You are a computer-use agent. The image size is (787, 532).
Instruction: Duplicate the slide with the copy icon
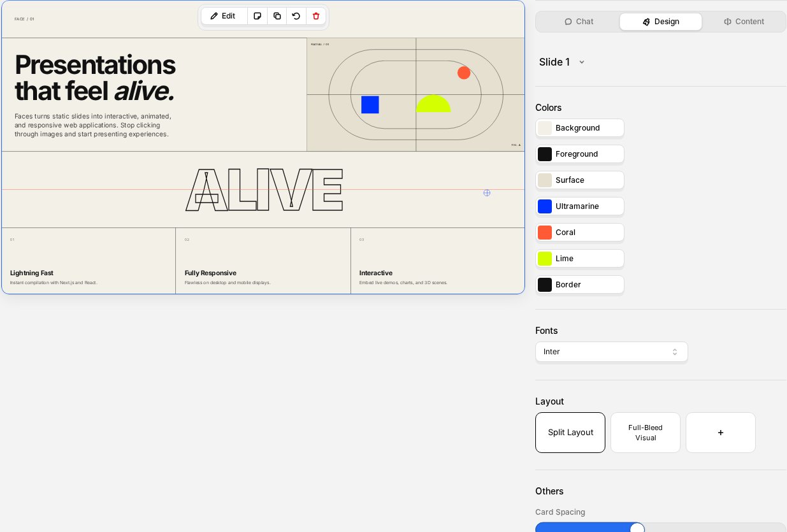[277, 16]
